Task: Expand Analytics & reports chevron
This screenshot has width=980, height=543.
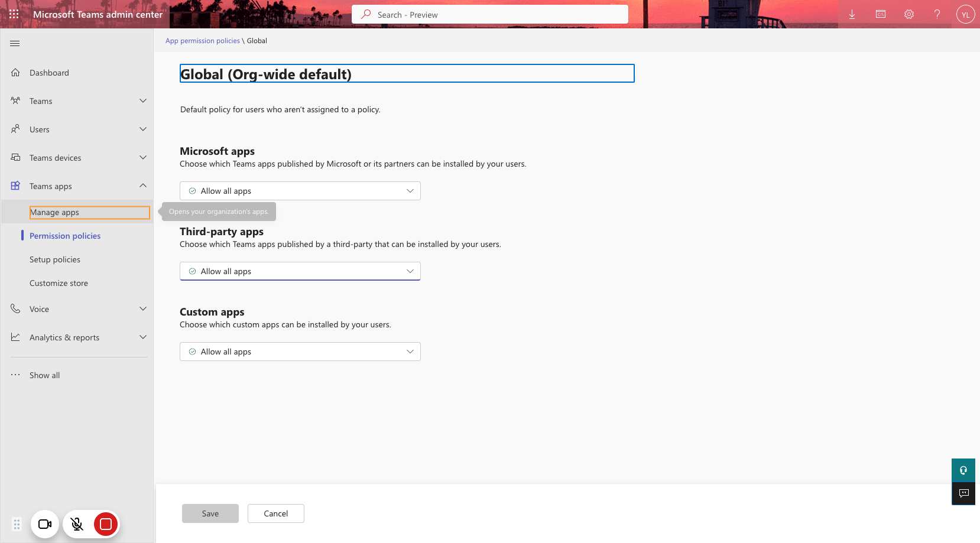Action: [143, 337]
